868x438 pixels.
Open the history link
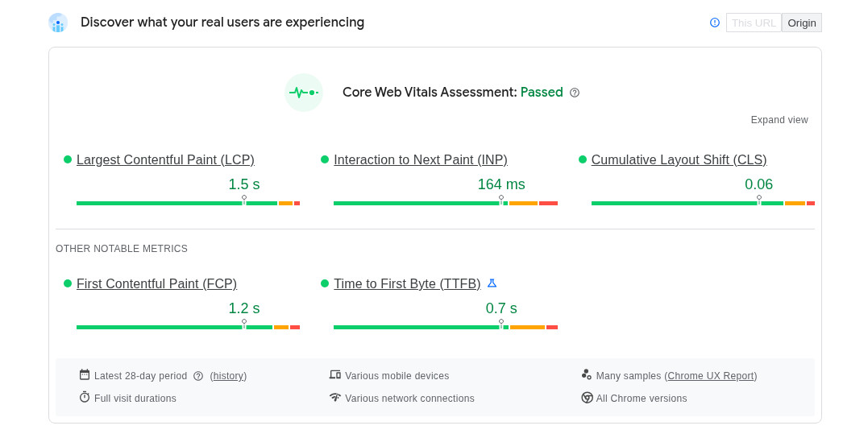(x=228, y=376)
